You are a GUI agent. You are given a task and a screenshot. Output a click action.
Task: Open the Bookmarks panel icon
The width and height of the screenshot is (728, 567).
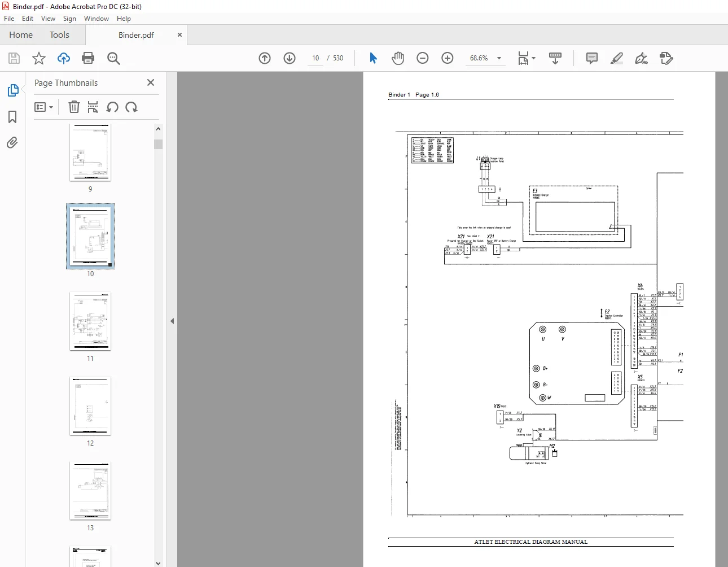[12, 117]
